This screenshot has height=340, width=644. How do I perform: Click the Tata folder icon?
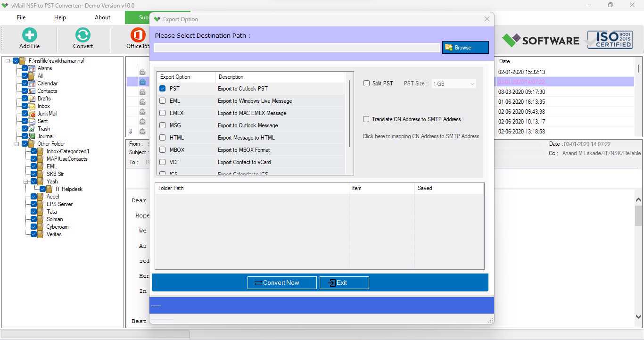(x=41, y=212)
